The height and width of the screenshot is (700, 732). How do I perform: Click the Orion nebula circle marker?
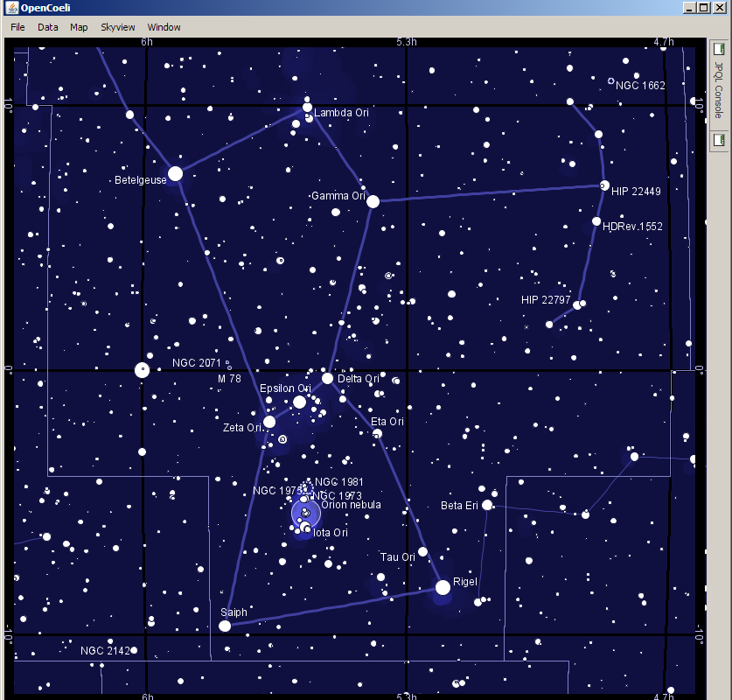pos(306,514)
